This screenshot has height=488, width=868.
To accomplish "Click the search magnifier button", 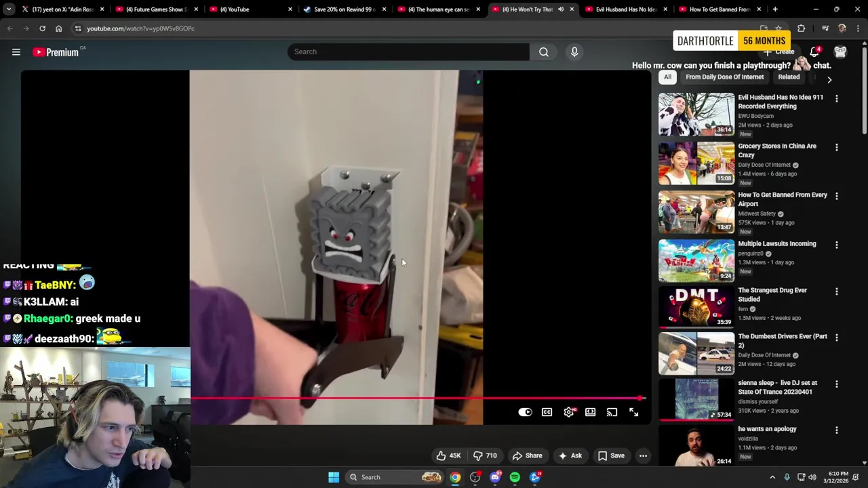I will tap(544, 52).
